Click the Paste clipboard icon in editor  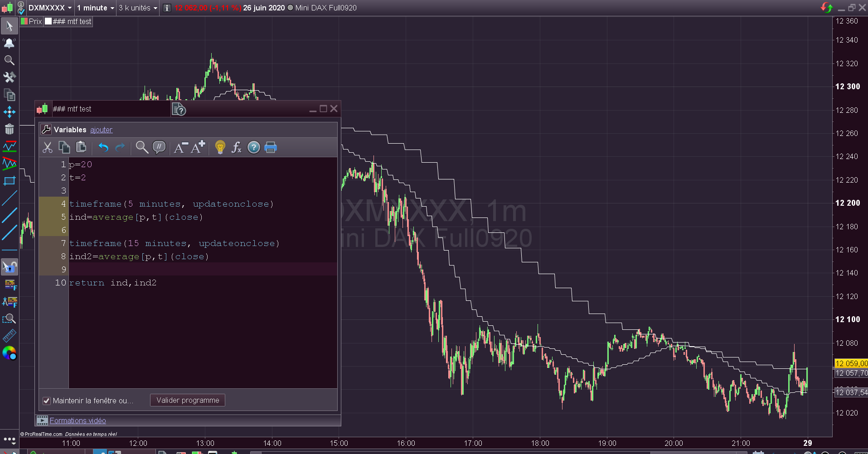coord(81,147)
